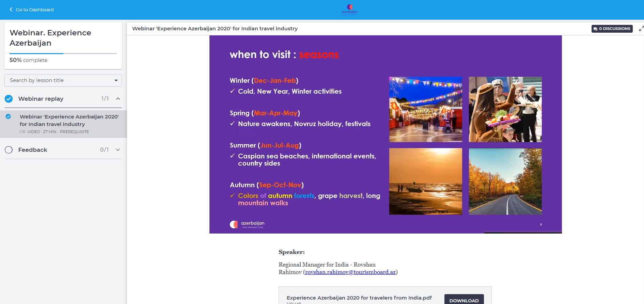644x304 pixels.
Task: Click the back chevron beside Go to Dashboard
Action: pos(11,10)
